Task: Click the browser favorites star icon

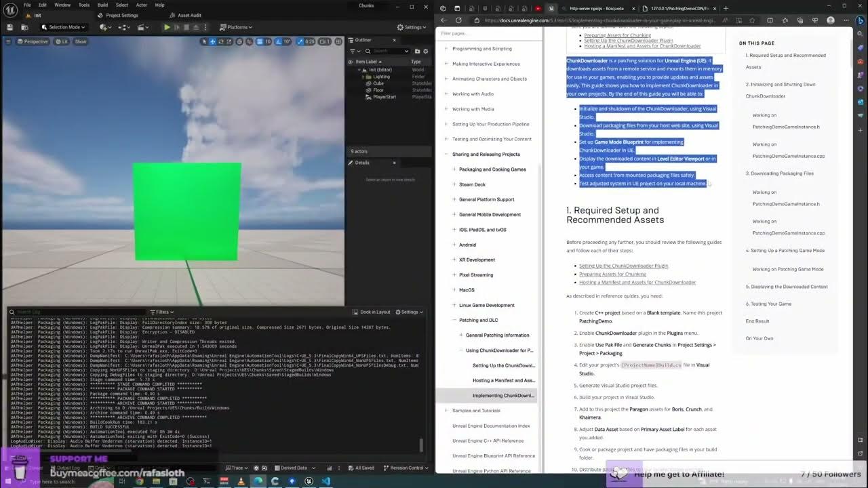Action: tap(752, 20)
